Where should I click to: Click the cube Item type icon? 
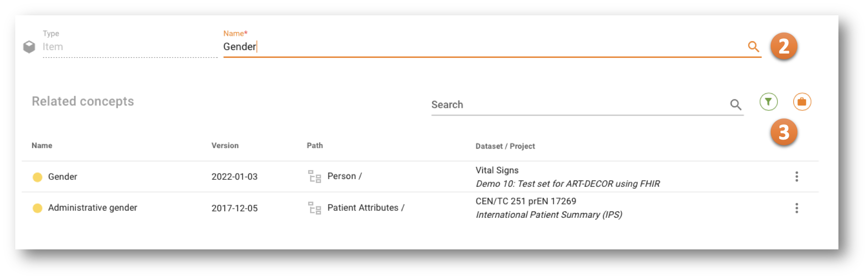29,47
